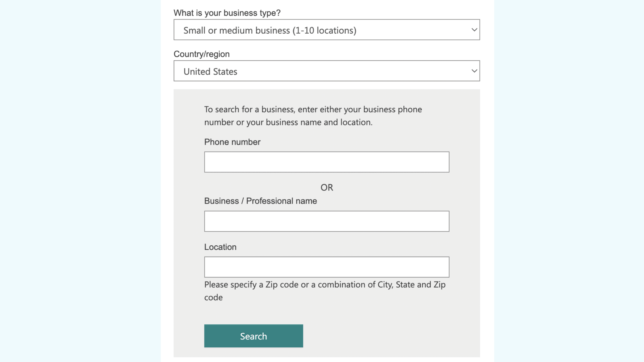Click the Business / Professional name label

pos(260,201)
